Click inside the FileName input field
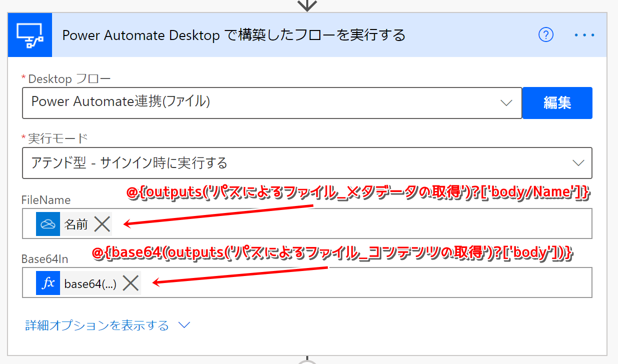Image resolution: width=618 pixels, height=364 pixels. coord(307,223)
